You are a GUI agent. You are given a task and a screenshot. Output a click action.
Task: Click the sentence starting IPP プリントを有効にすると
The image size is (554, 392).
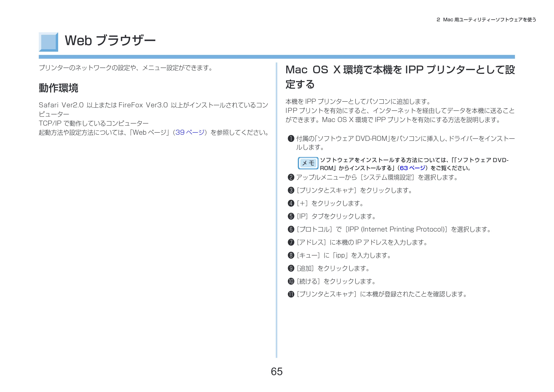pos(400,115)
